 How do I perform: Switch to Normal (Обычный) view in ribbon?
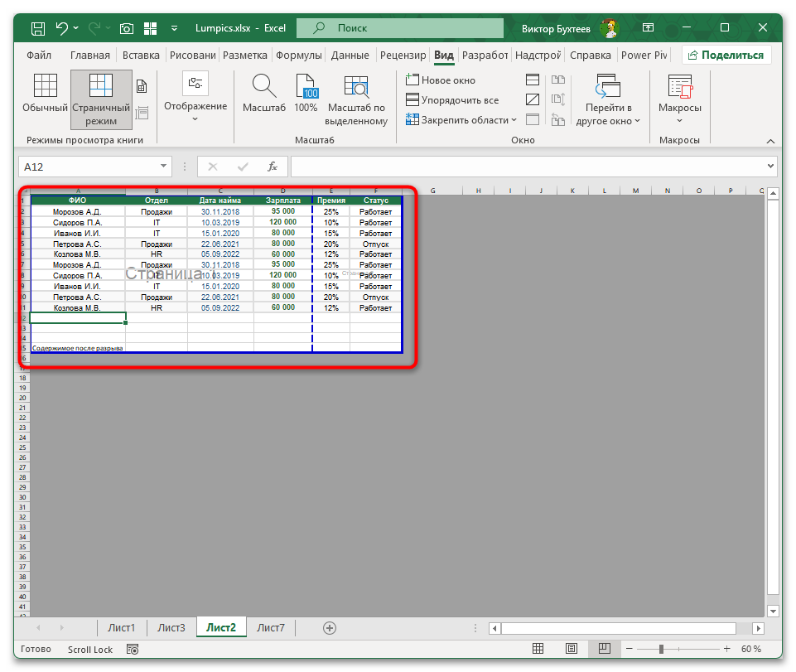[45, 94]
